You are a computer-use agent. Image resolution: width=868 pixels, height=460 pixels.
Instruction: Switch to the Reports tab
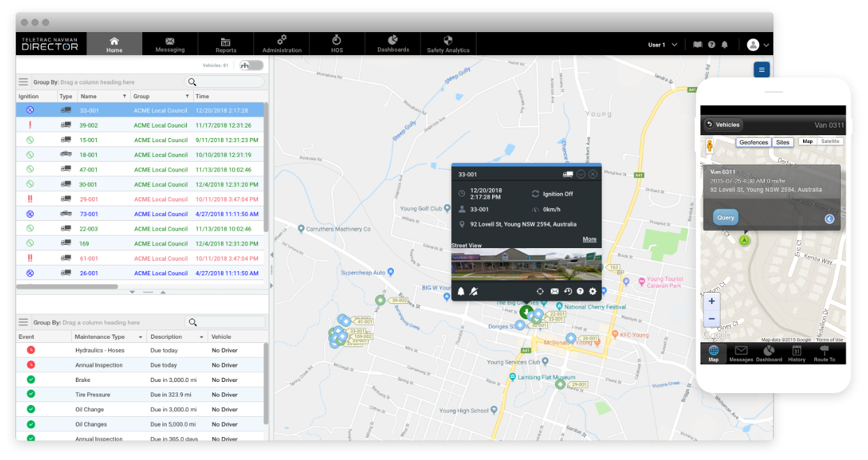pyautogui.click(x=226, y=44)
